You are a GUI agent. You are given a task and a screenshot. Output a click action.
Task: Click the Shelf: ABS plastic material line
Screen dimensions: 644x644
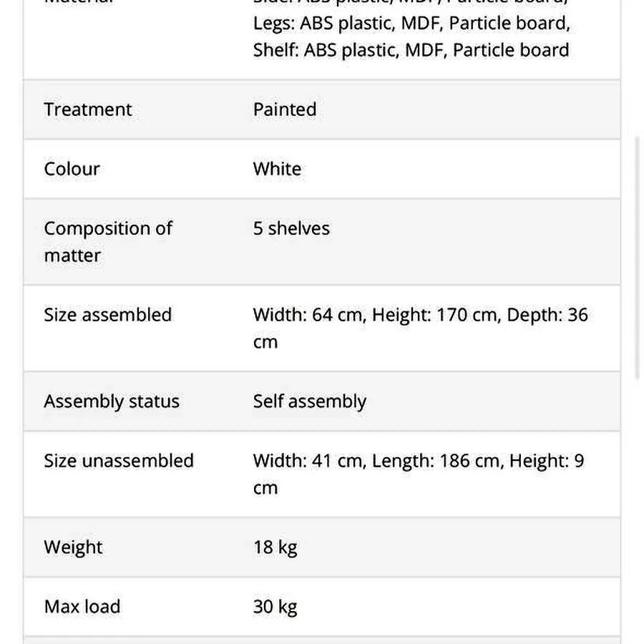click(411, 50)
